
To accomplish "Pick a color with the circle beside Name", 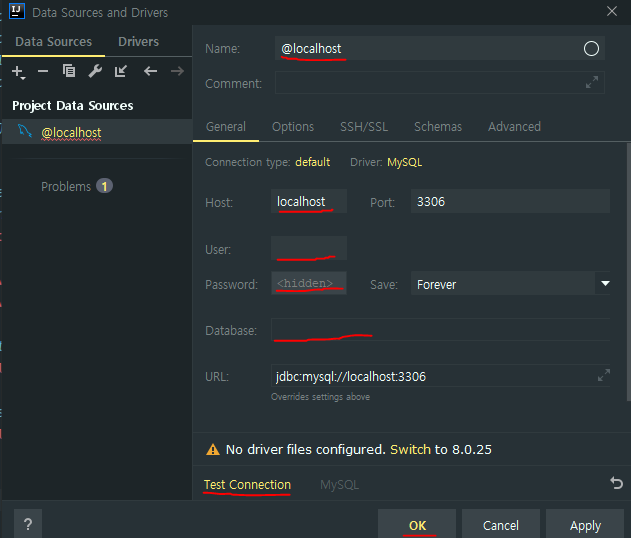I will pos(591,49).
